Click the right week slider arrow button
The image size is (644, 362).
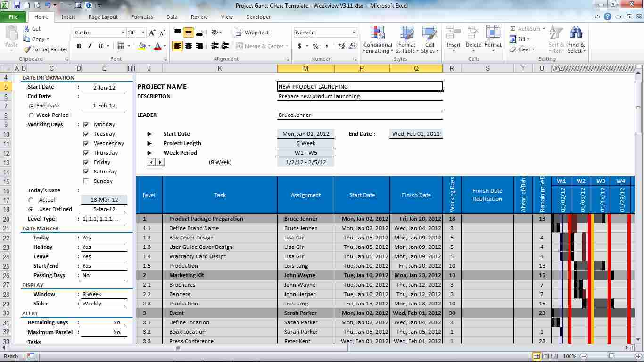tap(160, 162)
